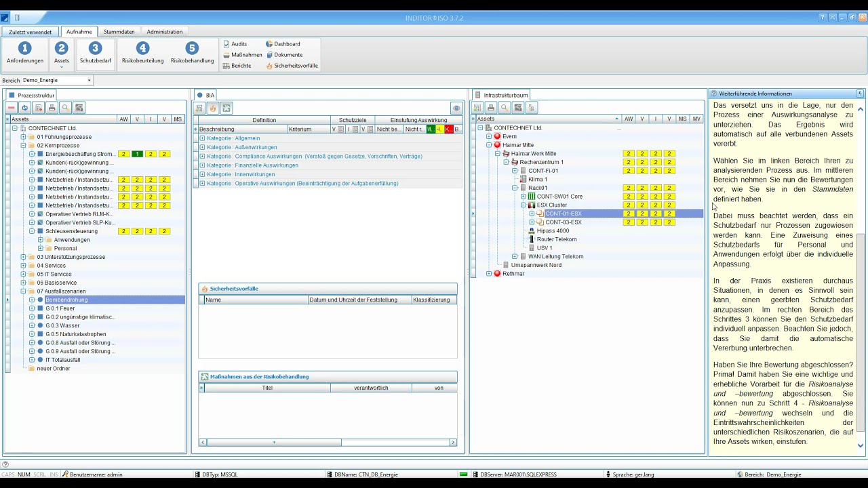Click the first import icon in BIA toolbar
The width and height of the screenshot is (868, 488).
(x=199, y=108)
